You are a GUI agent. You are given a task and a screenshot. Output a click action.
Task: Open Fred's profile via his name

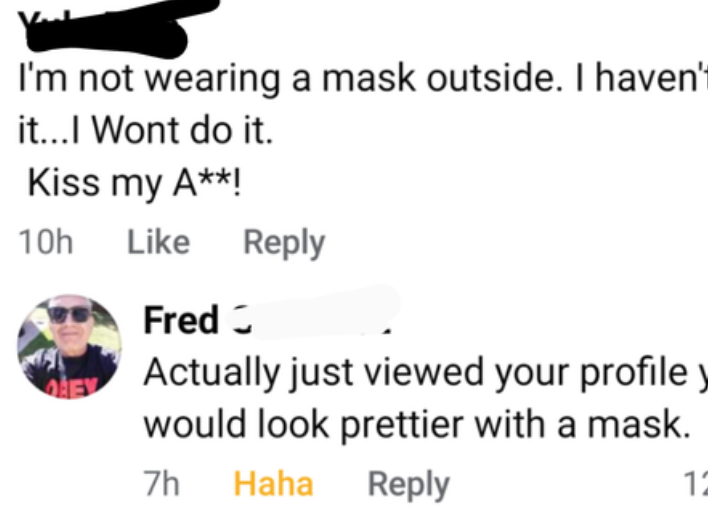[181, 320]
